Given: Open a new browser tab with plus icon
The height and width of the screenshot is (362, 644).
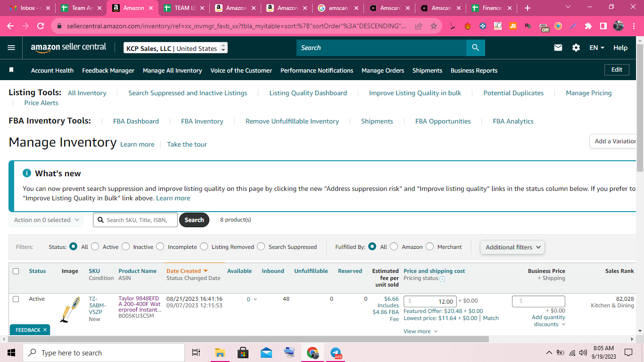Looking at the screenshot, I should pos(527,8).
